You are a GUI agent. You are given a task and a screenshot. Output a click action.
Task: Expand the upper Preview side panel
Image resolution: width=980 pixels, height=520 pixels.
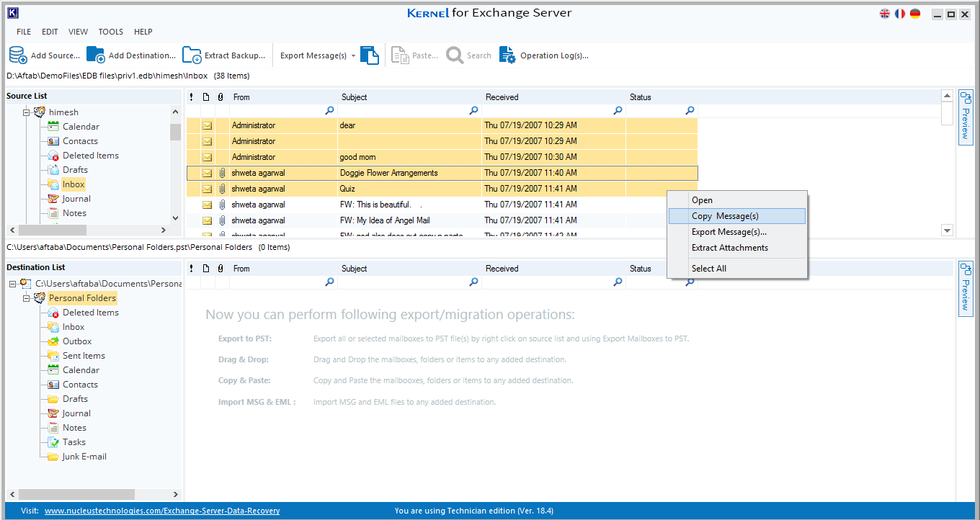tap(966, 117)
